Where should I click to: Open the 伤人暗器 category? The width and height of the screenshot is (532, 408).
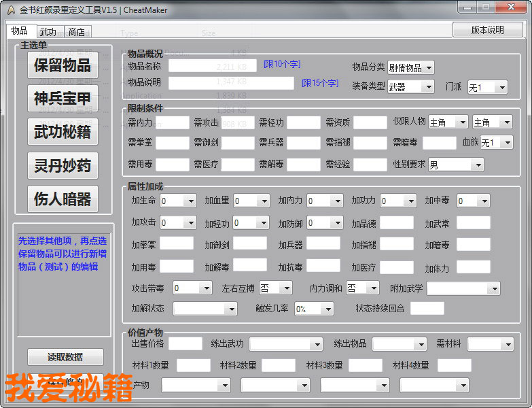point(63,199)
